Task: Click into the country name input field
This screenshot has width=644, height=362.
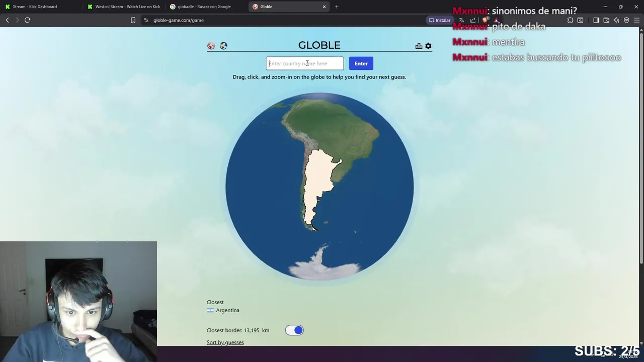Action: point(305,63)
